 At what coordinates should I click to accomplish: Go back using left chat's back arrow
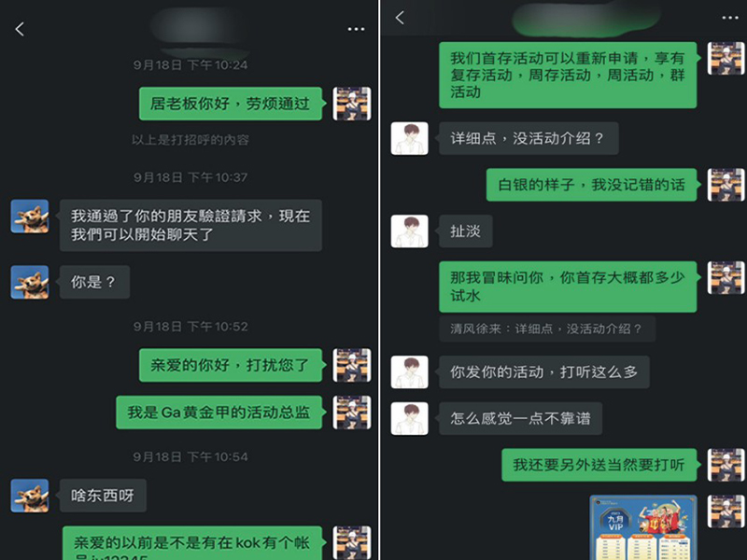click(20, 29)
